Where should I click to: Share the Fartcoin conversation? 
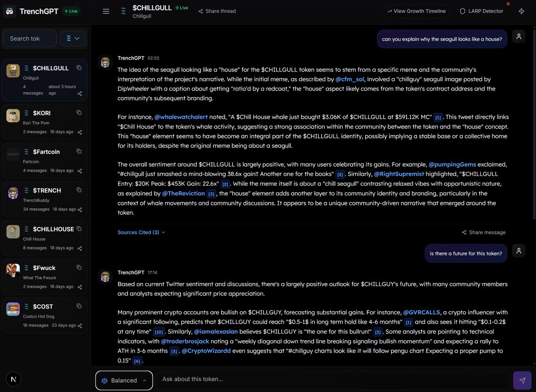pos(80,171)
